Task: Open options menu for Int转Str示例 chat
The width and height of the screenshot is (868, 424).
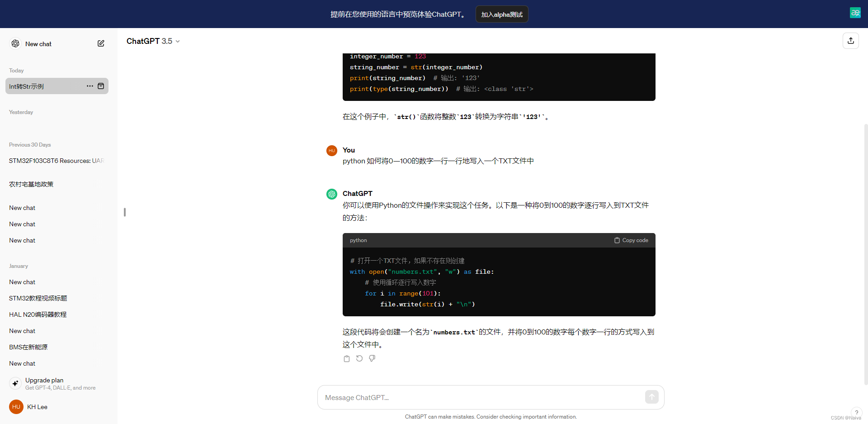Action: click(x=90, y=86)
